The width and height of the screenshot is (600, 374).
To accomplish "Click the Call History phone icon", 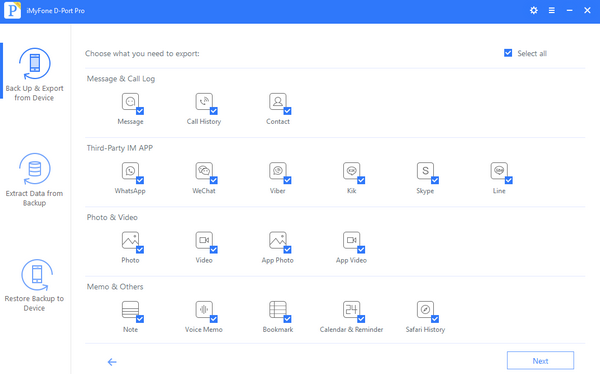I will (x=204, y=101).
